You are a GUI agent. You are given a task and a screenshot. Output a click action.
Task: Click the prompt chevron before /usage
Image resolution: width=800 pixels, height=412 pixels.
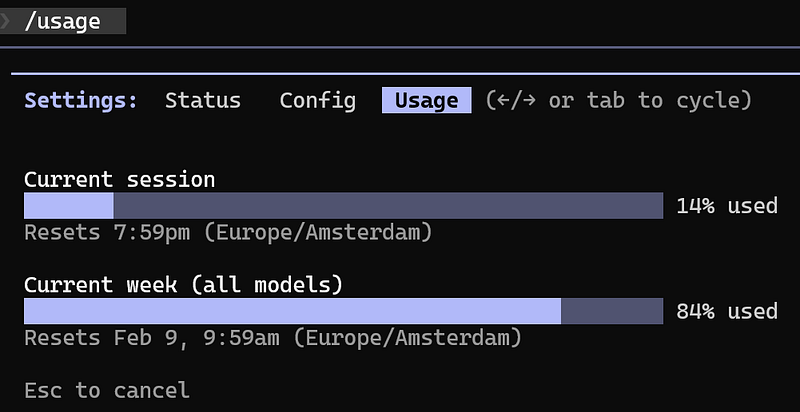tap(5, 20)
